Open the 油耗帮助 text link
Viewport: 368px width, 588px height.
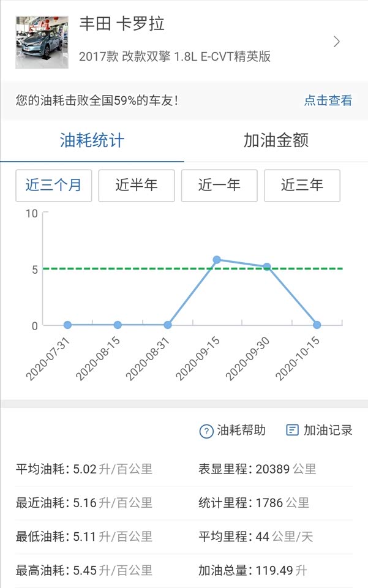coord(241,430)
